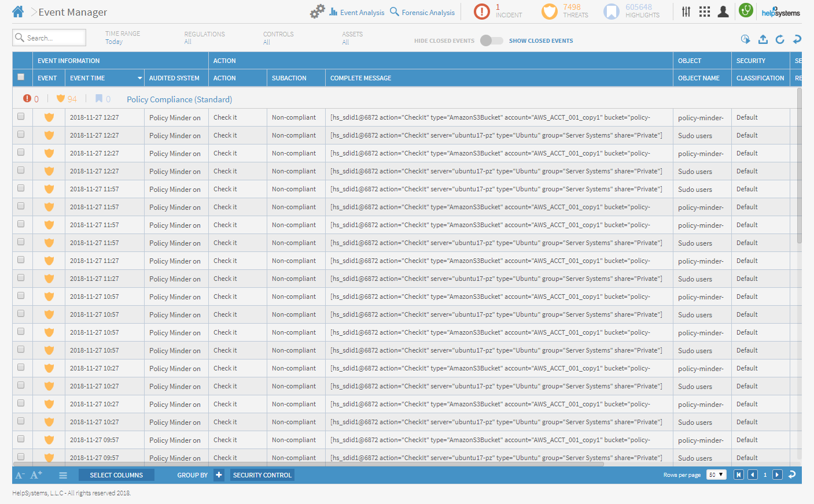Open Event Analysis view
The width and height of the screenshot is (814, 504).
tap(356, 12)
